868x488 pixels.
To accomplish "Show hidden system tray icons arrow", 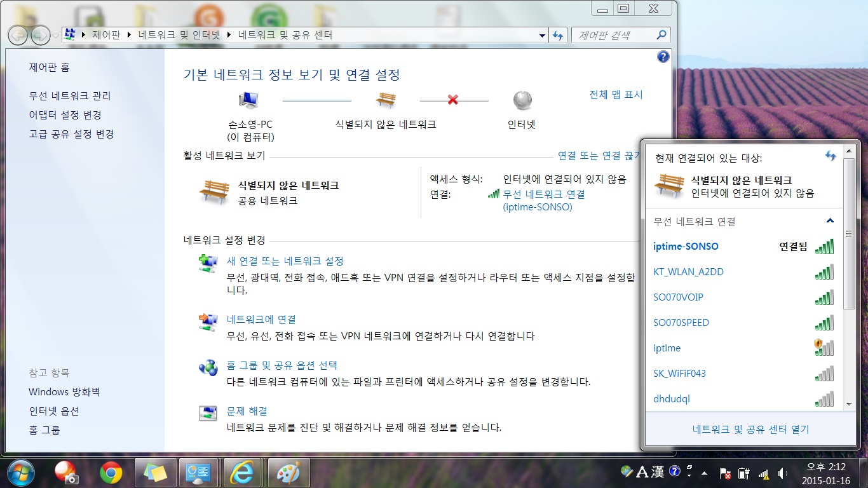I will coord(704,473).
